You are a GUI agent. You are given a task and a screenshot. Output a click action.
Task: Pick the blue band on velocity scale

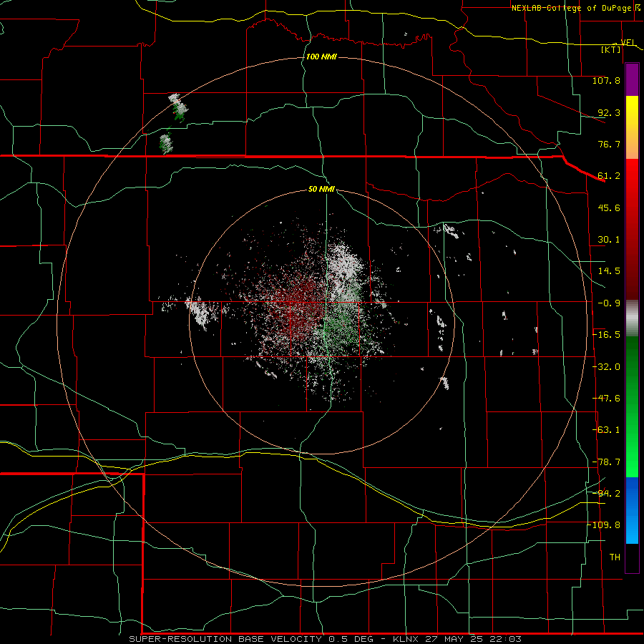632,510
